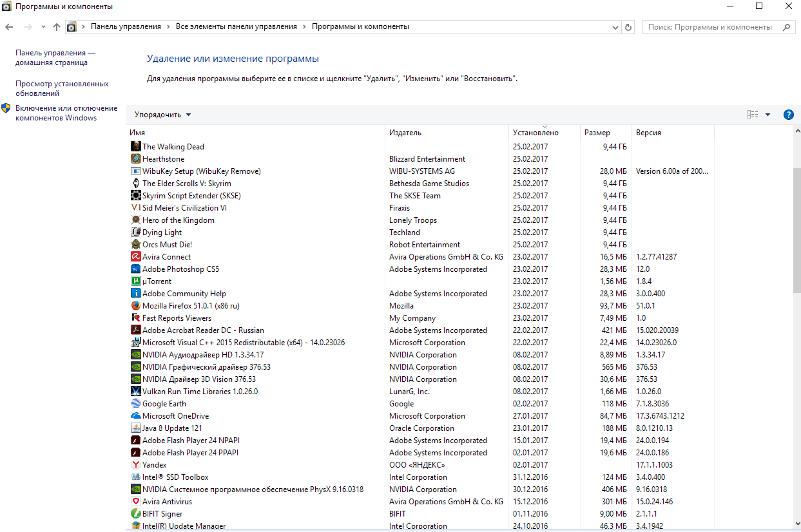Select Hero of the Kingdom row
Screen dimensions: 801x532
421,220
